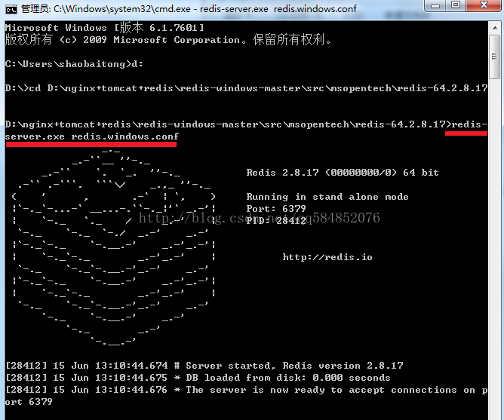The width and height of the screenshot is (504, 420).
Task: Click the window title bar text
Action: pos(189,9)
